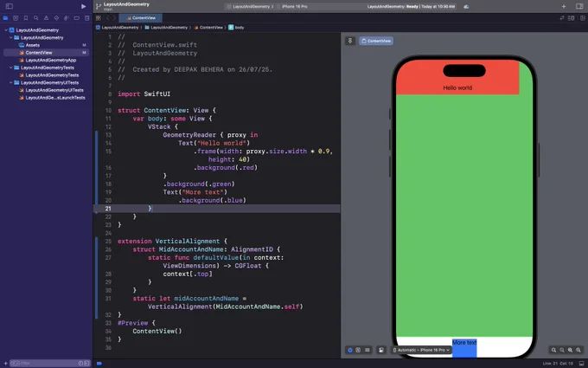
Task: Toggle the inspector panel on the right
Action: coord(579,6)
